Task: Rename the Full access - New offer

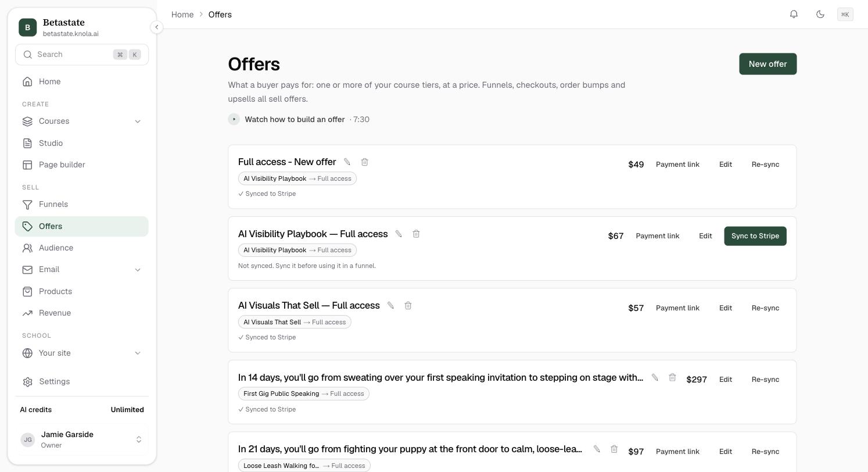Action: point(347,162)
